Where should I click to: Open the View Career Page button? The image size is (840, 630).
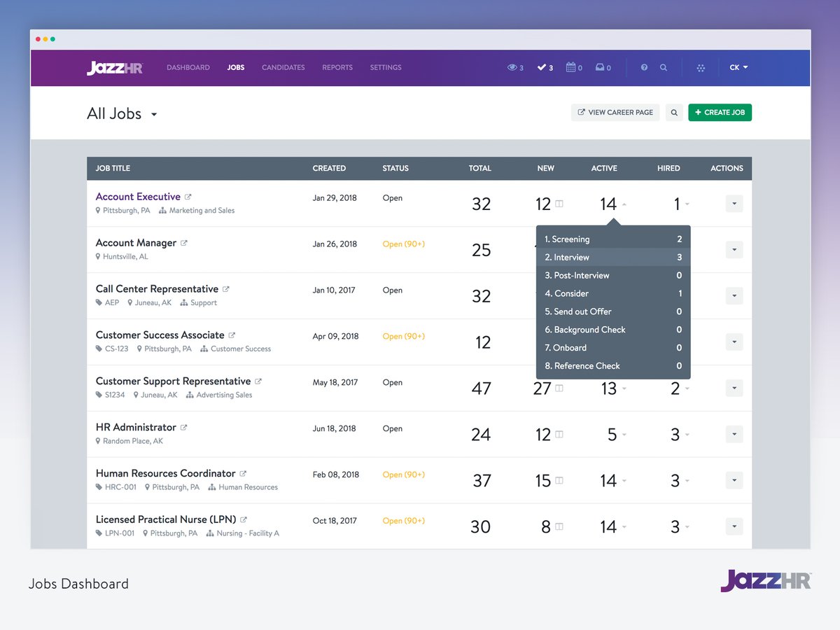[615, 112]
